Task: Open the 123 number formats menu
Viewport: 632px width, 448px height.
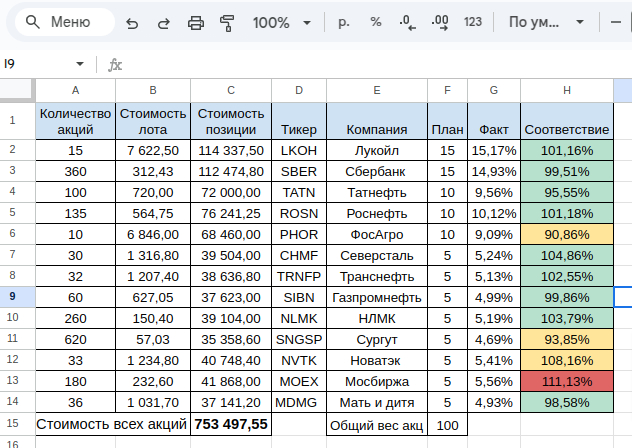Action: click(473, 22)
